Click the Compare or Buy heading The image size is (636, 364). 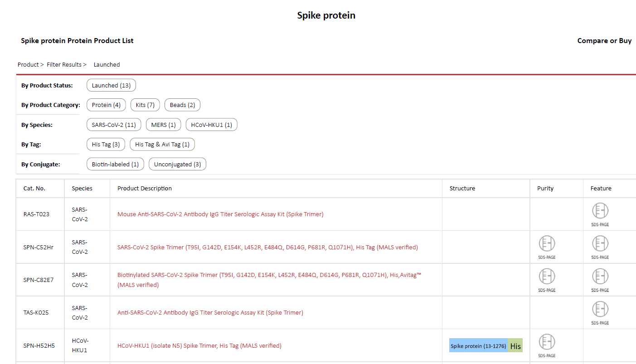point(604,41)
